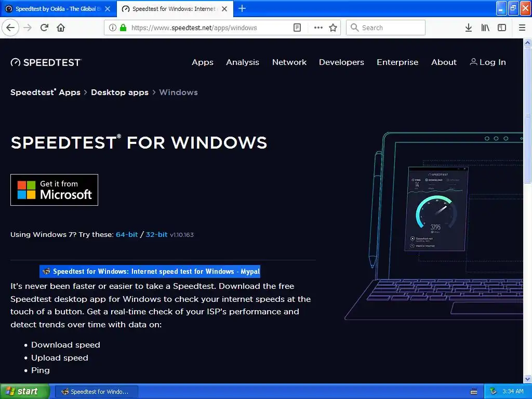Toggle reader view icon in address bar
532x399 pixels.
(x=297, y=28)
